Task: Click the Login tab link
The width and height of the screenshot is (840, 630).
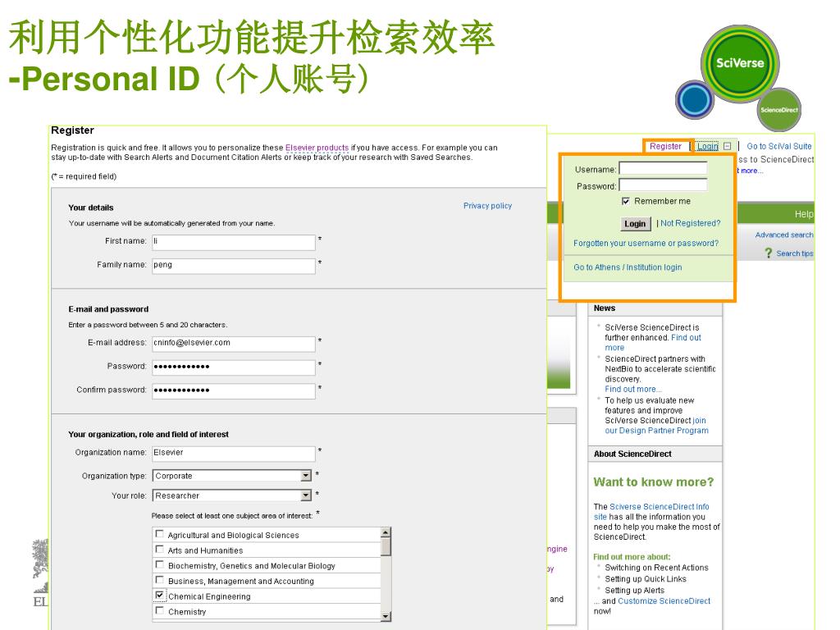Action: (707, 146)
